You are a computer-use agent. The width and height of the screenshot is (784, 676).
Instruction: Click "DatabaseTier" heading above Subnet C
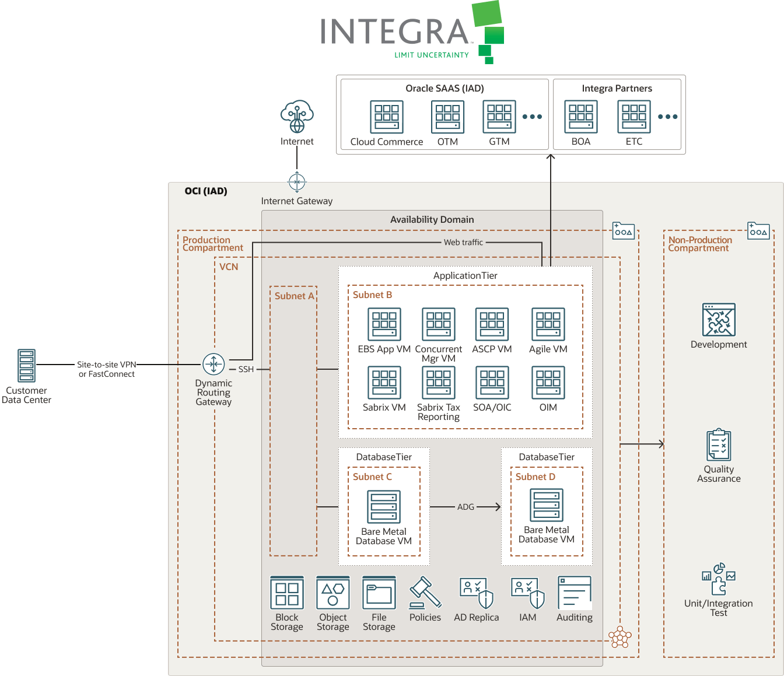click(x=384, y=457)
